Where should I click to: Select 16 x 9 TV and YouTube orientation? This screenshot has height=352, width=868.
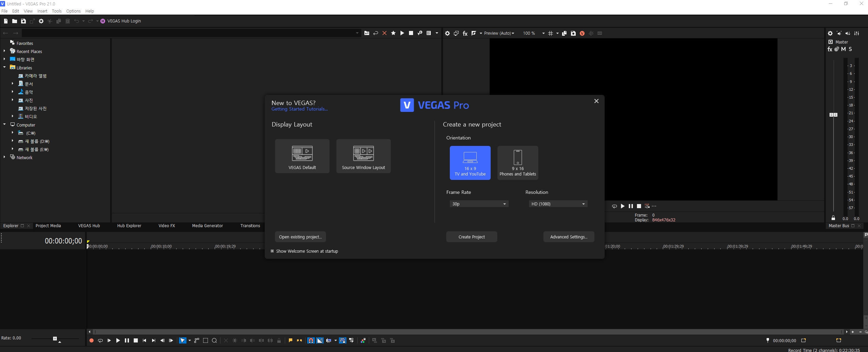pyautogui.click(x=470, y=163)
